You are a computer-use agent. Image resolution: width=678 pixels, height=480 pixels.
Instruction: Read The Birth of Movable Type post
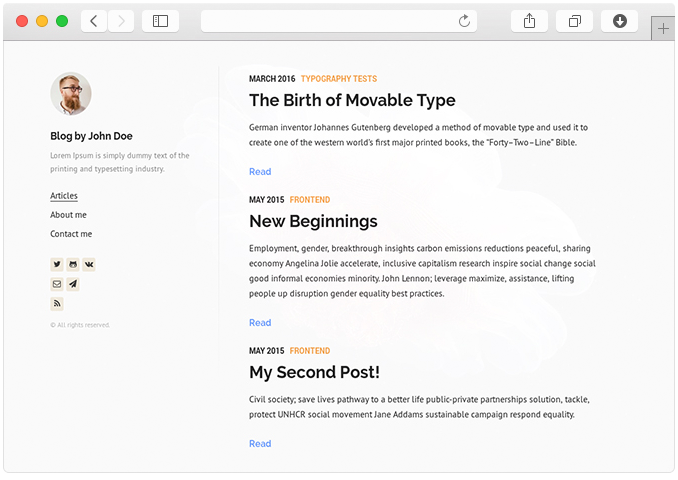(260, 172)
